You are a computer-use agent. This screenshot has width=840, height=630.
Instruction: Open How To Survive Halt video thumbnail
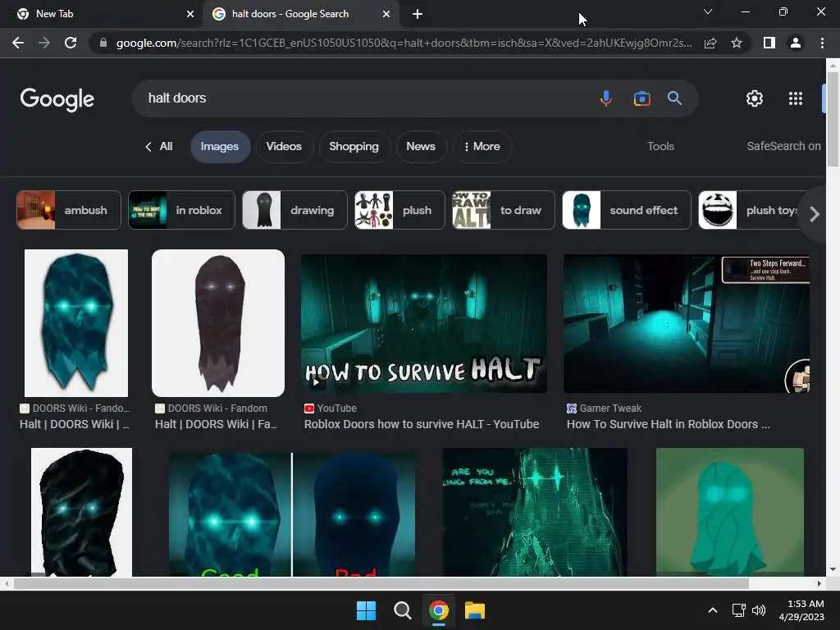(424, 323)
